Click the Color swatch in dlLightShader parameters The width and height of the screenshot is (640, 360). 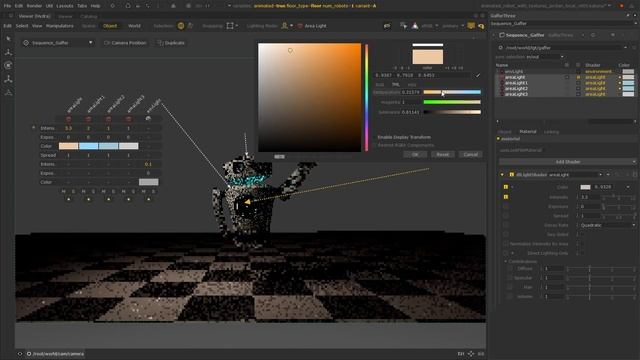[585, 187]
